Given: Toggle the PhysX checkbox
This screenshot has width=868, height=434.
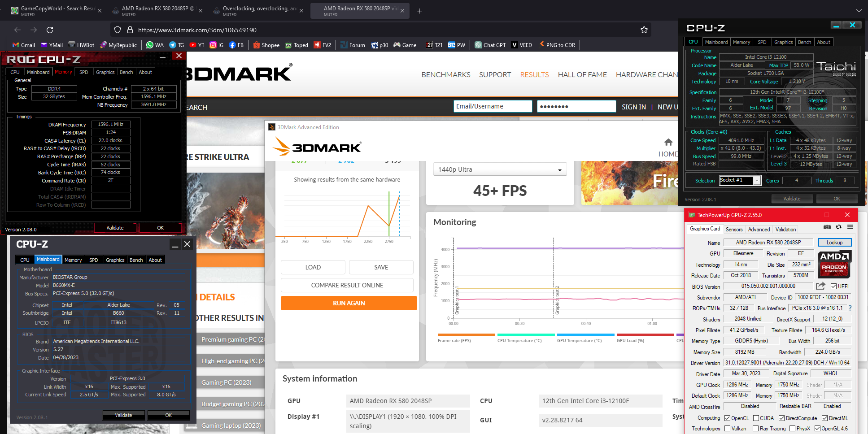Looking at the screenshot, I should pyautogui.click(x=793, y=429).
